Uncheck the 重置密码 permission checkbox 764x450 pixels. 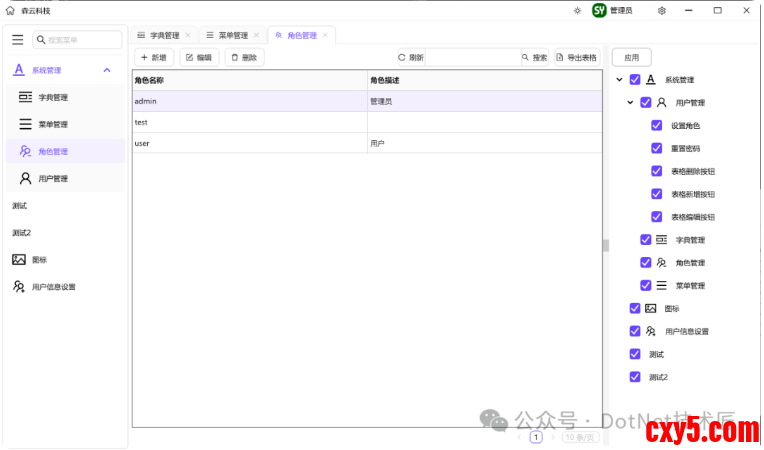click(657, 148)
